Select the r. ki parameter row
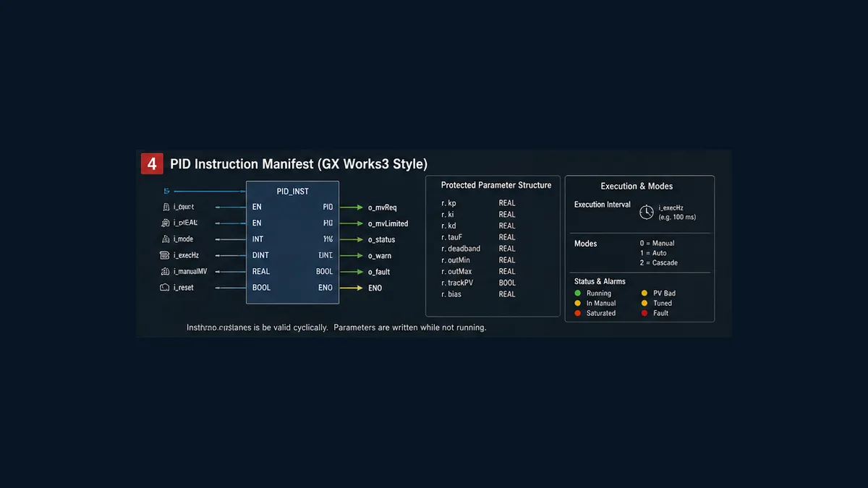 479,215
